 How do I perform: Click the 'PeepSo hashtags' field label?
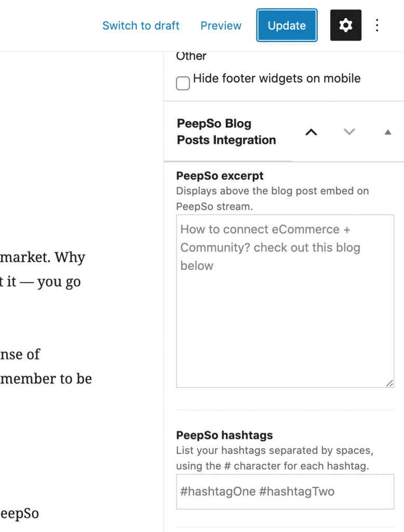click(224, 435)
